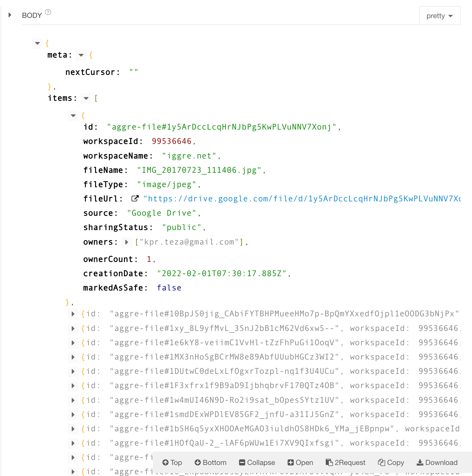The height and width of the screenshot is (476, 472).
Task: Collapse the root JSON object
Action: pyautogui.click(x=38, y=43)
